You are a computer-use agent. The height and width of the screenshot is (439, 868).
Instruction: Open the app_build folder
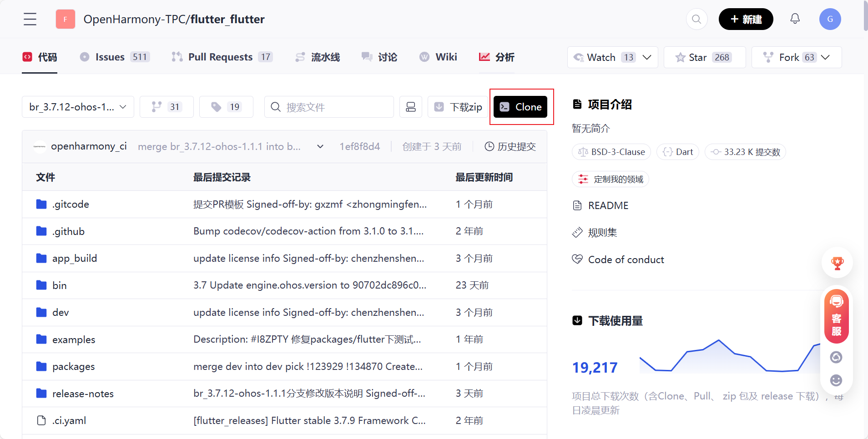click(75, 258)
